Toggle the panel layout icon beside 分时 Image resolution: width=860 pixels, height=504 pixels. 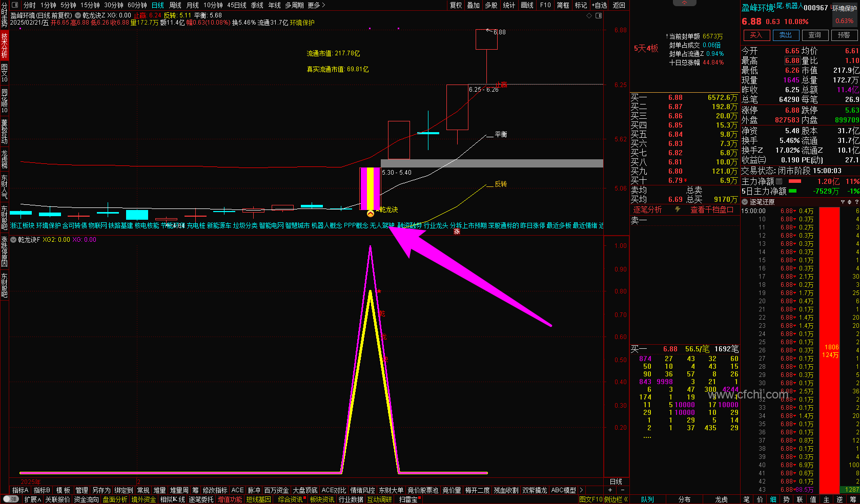tap(15, 5)
